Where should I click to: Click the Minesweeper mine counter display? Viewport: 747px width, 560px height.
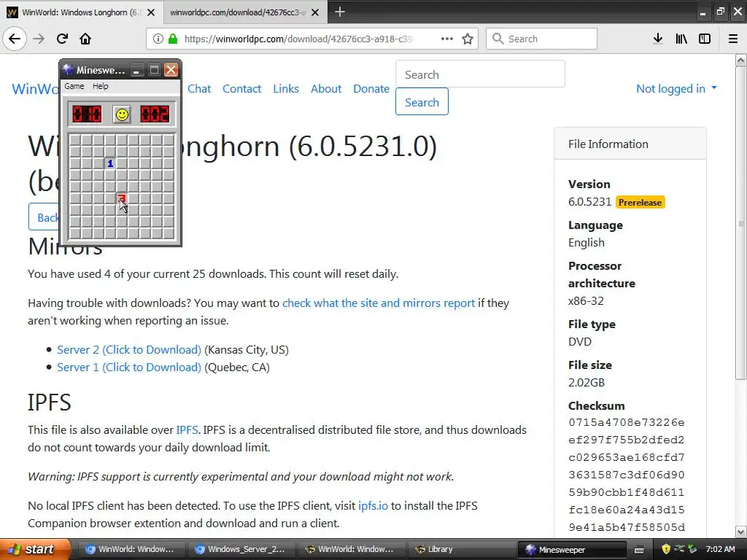tap(87, 114)
